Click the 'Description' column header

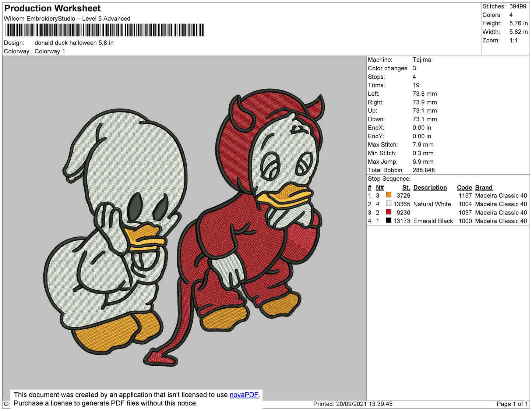point(430,188)
